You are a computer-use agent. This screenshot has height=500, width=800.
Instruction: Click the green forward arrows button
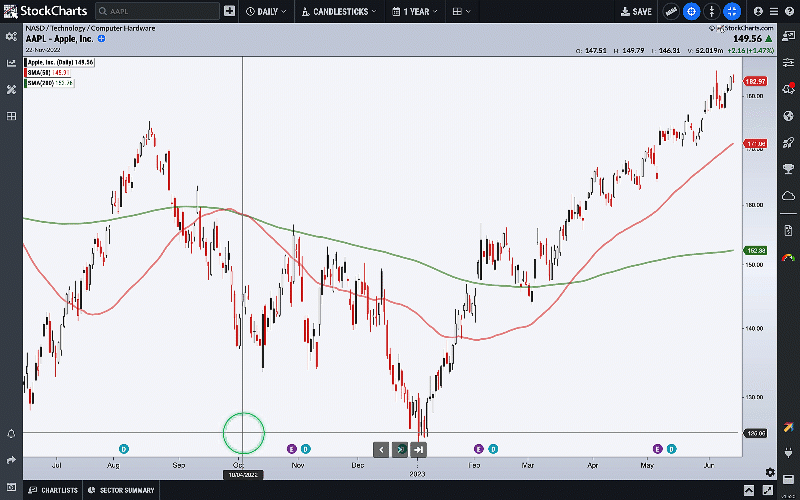[400, 449]
